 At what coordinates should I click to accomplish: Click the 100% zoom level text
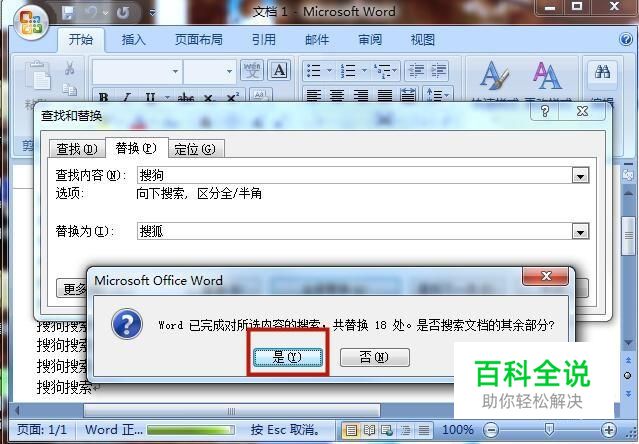point(457,429)
